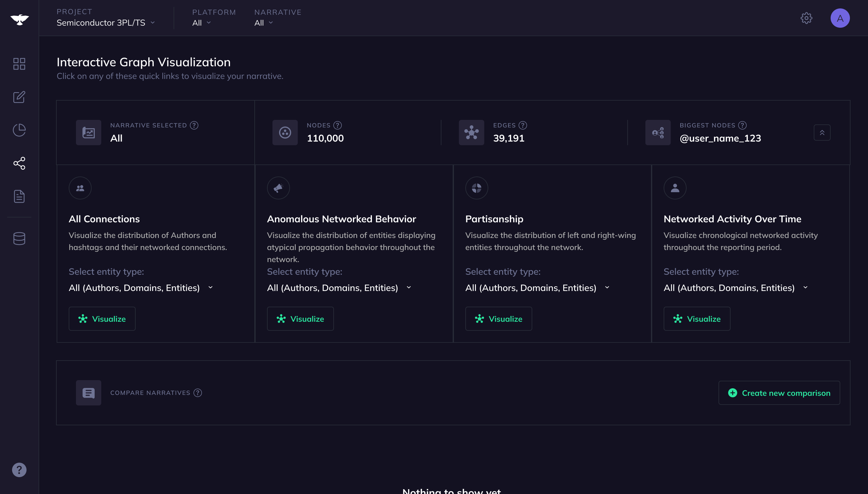Click the help icon next to Nodes
868x494 pixels.
click(x=338, y=125)
